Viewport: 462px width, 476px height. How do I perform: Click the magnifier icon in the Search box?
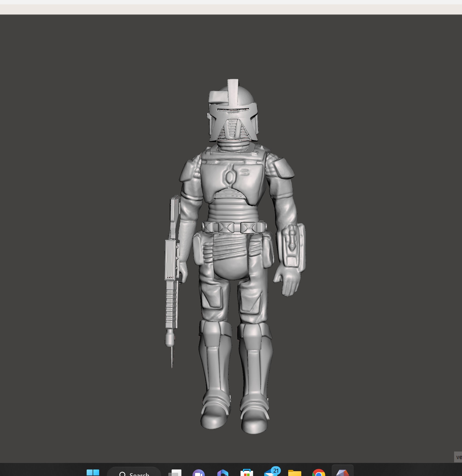[122, 474]
